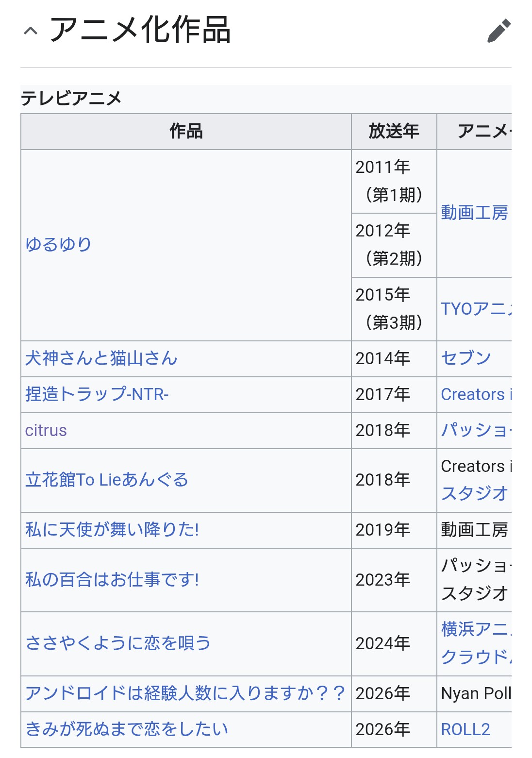Visit the 立花館To Lieあんぐる link
Screen dimensions: 532x758
click(107, 480)
